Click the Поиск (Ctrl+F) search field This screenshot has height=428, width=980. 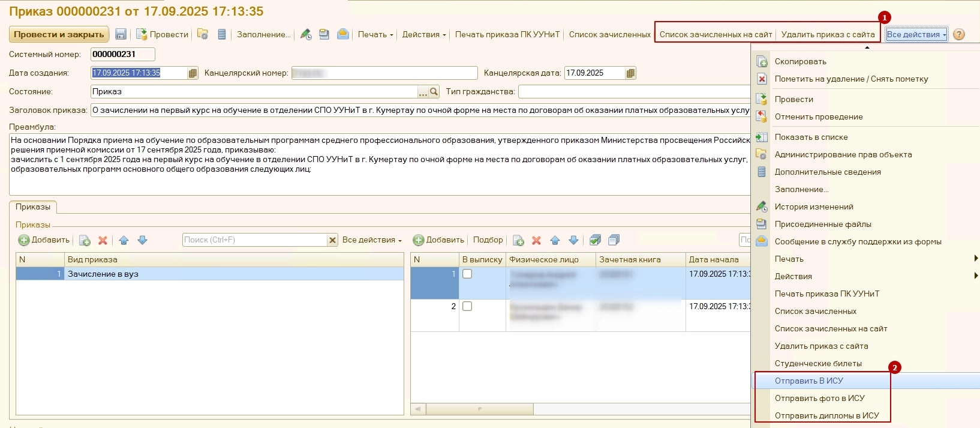tap(254, 240)
